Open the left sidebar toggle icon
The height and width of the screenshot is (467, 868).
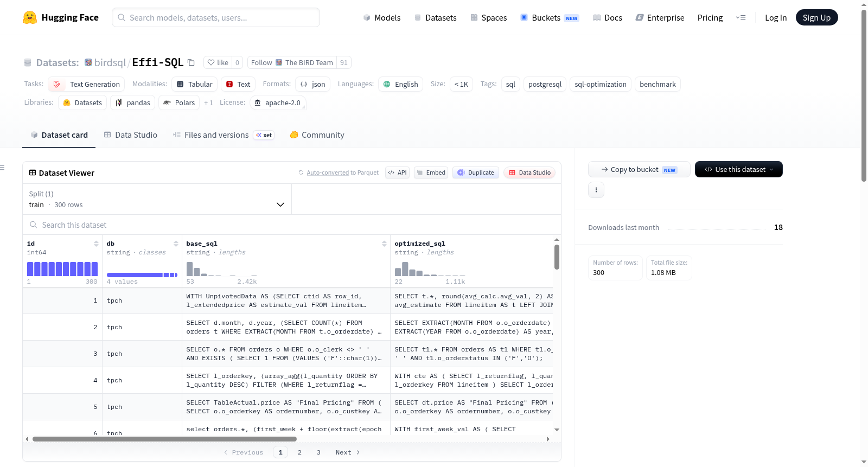point(2,168)
